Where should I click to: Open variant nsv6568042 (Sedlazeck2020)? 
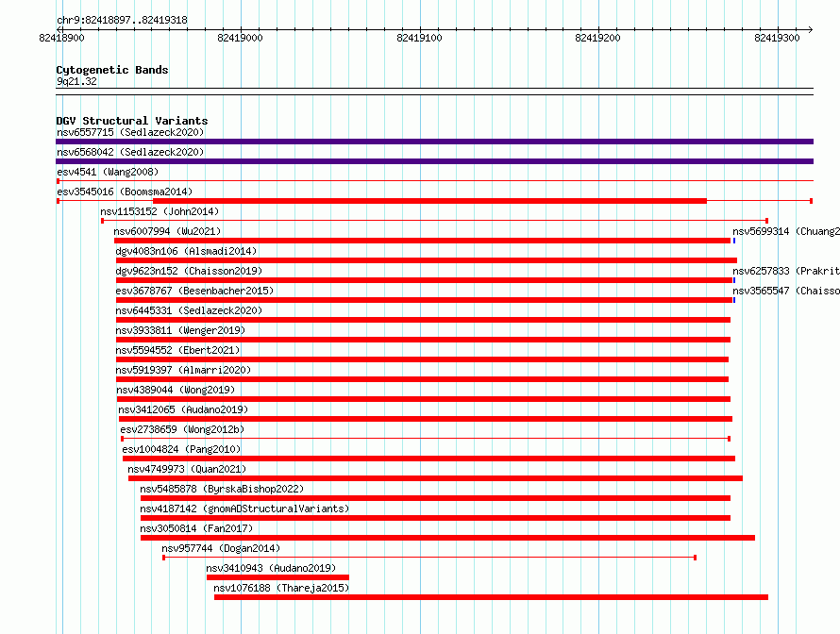click(x=130, y=152)
